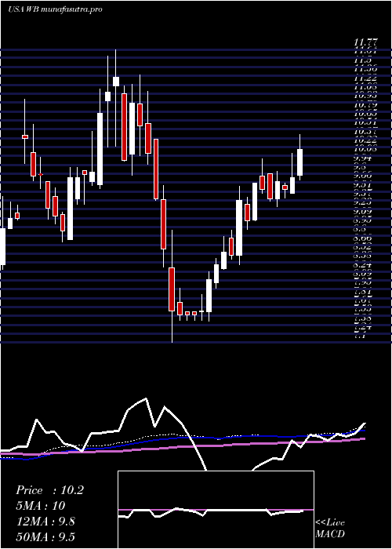This screenshot has width=392, height=549.
Task: Click the <<Live MACD label
Action: point(330,529)
